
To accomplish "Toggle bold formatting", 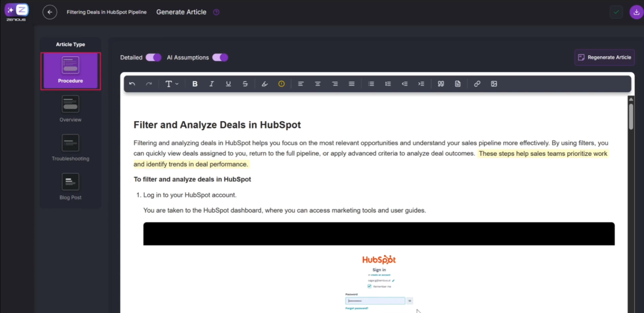I will point(195,84).
